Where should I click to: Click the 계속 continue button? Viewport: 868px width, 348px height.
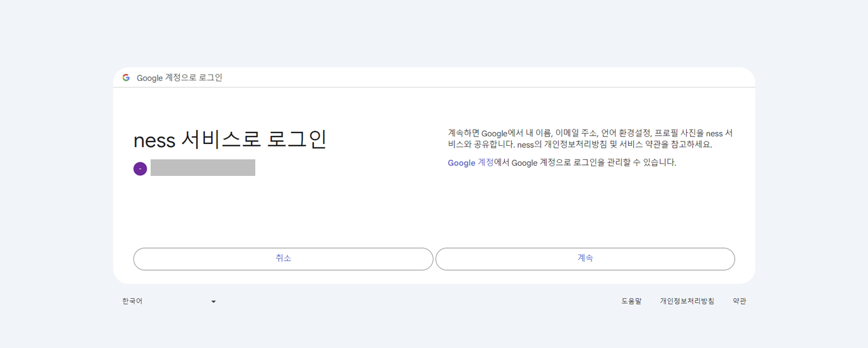click(585, 259)
